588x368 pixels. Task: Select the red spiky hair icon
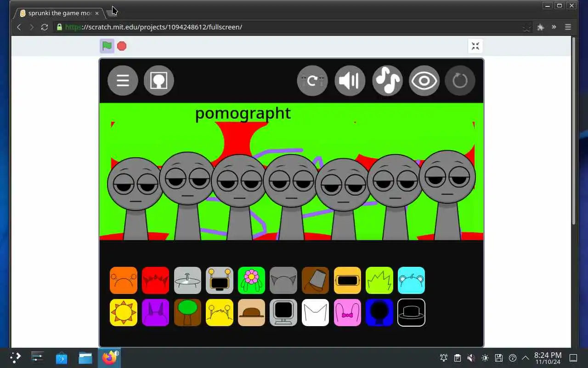[155, 280]
